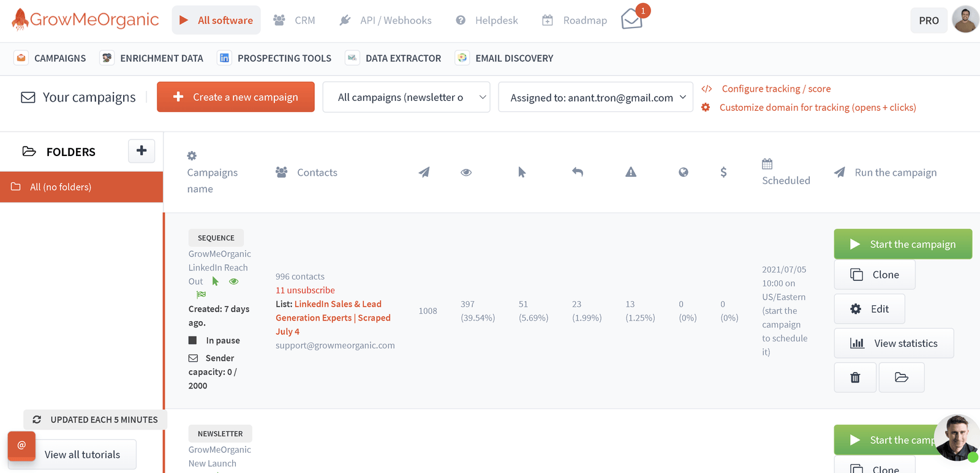Click the replies arrow column icon
Image resolution: width=980 pixels, height=473 pixels.
coord(577,173)
